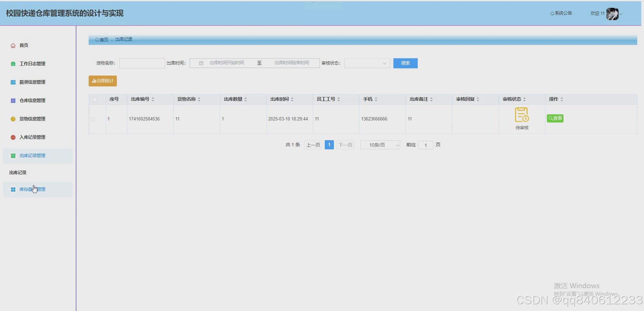Sort by 操作 column arrows
Screen dimensions: 644x311
pos(562,99)
